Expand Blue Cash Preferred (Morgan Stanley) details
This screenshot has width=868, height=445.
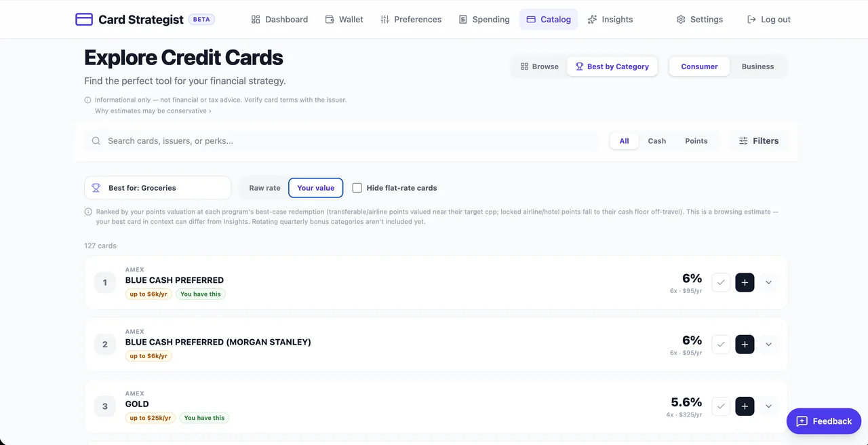coord(768,345)
